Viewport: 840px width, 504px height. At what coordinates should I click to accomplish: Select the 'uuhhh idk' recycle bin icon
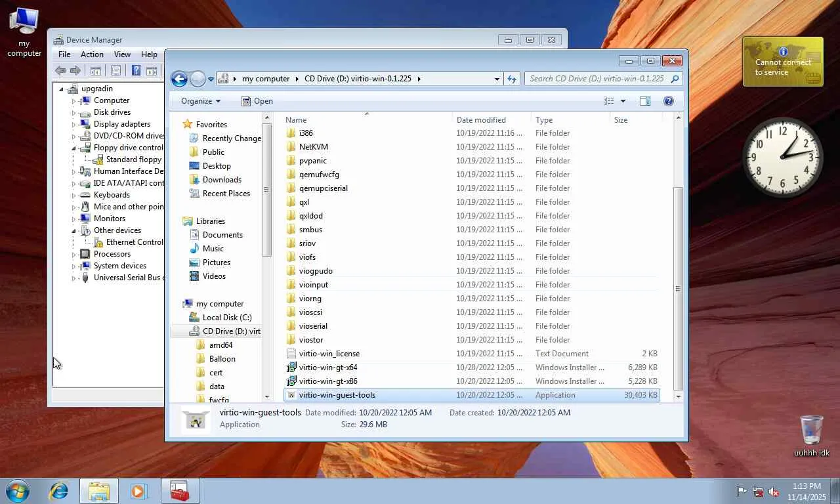coord(812,436)
